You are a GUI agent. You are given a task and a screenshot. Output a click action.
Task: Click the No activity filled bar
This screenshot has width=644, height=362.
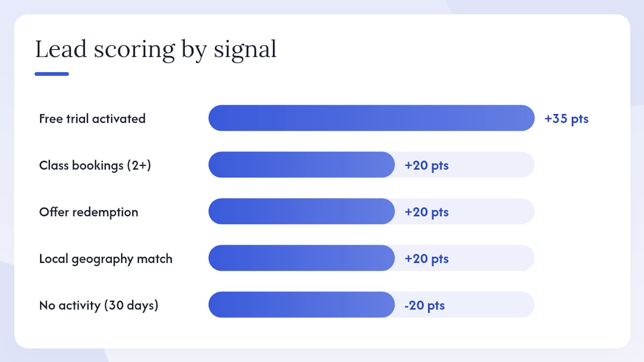301,305
